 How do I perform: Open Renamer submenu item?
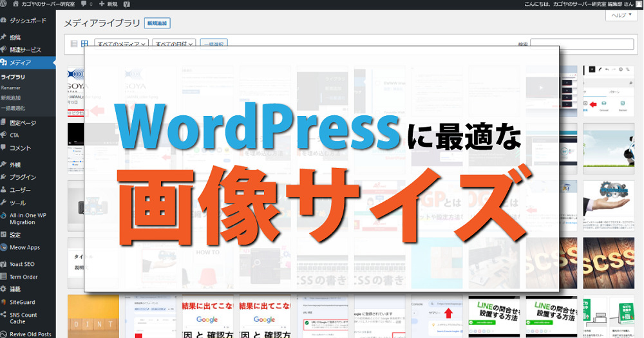[11, 88]
